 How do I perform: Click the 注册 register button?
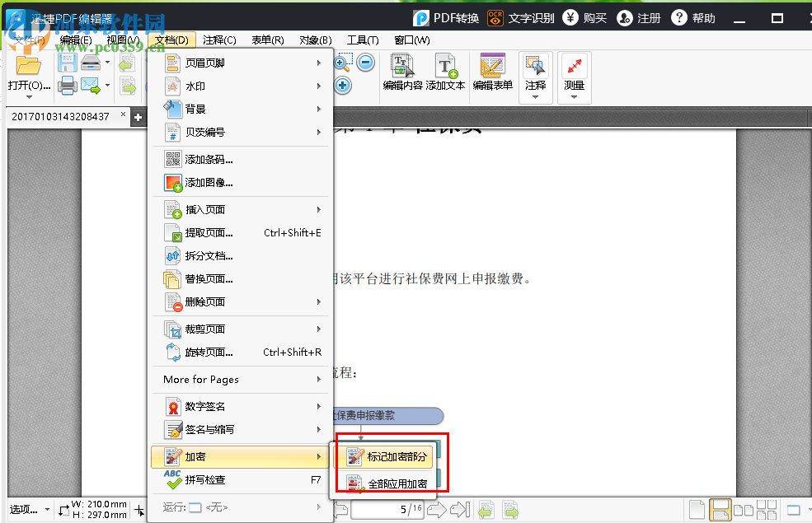pyautogui.click(x=639, y=16)
